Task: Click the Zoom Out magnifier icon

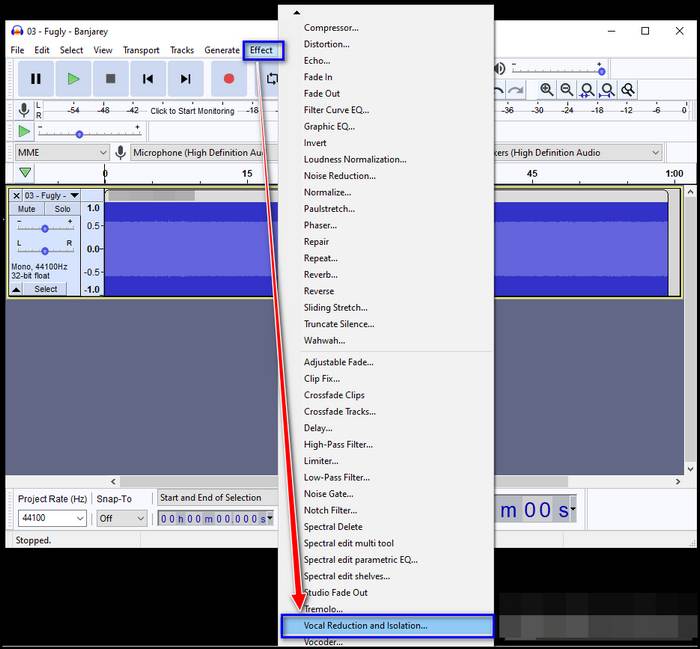Action: point(567,90)
